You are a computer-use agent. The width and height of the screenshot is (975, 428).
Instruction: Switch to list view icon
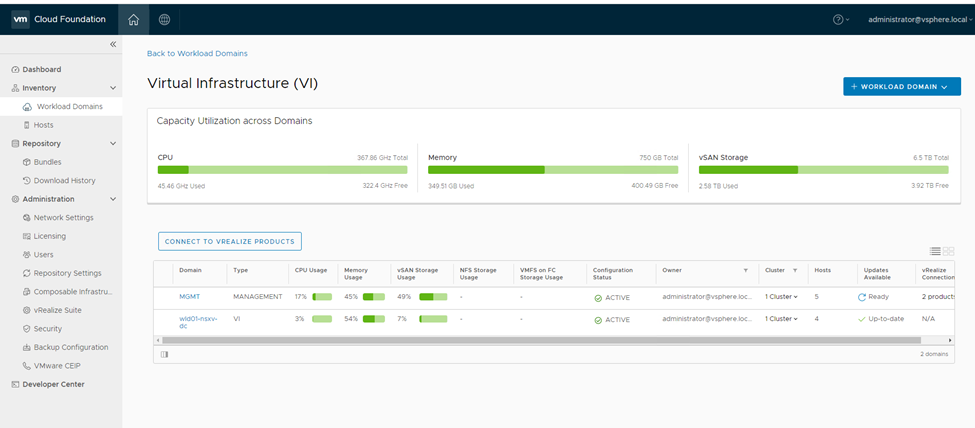[935, 251]
